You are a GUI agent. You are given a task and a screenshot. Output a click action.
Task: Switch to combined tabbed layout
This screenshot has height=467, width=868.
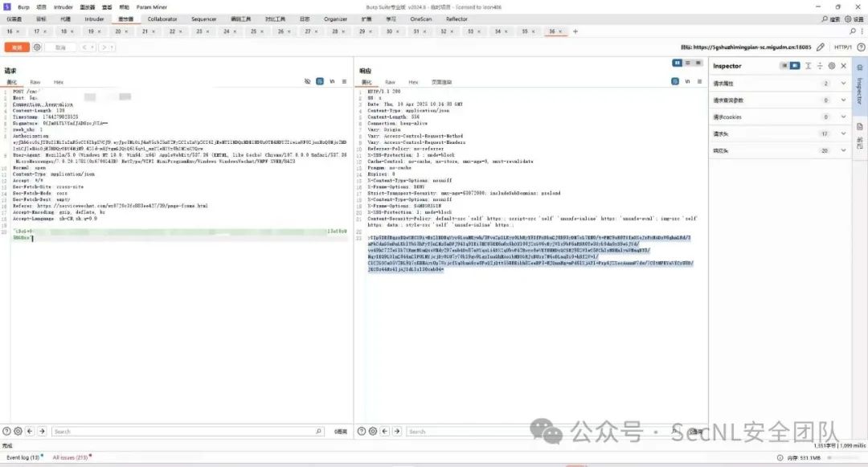coord(698,63)
